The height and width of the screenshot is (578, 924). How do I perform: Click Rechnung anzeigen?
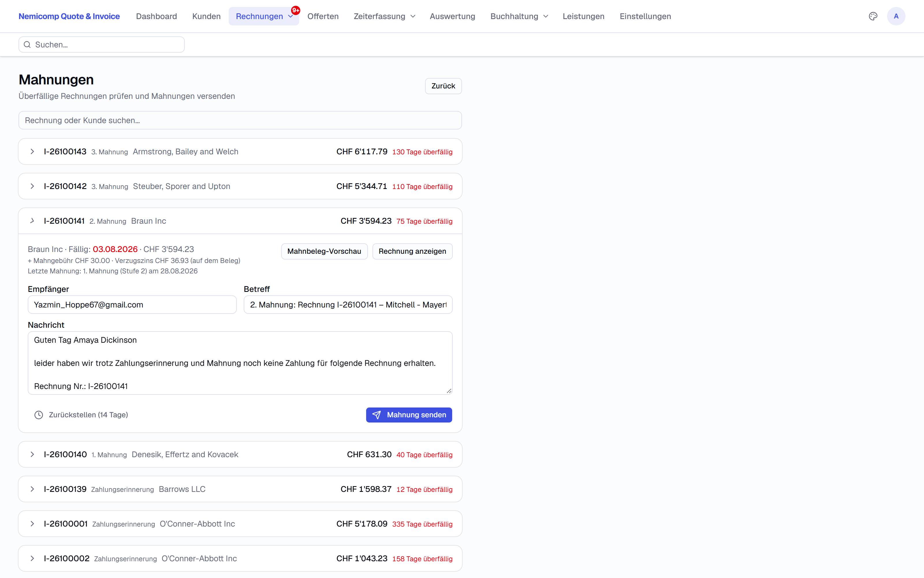click(412, 251)
